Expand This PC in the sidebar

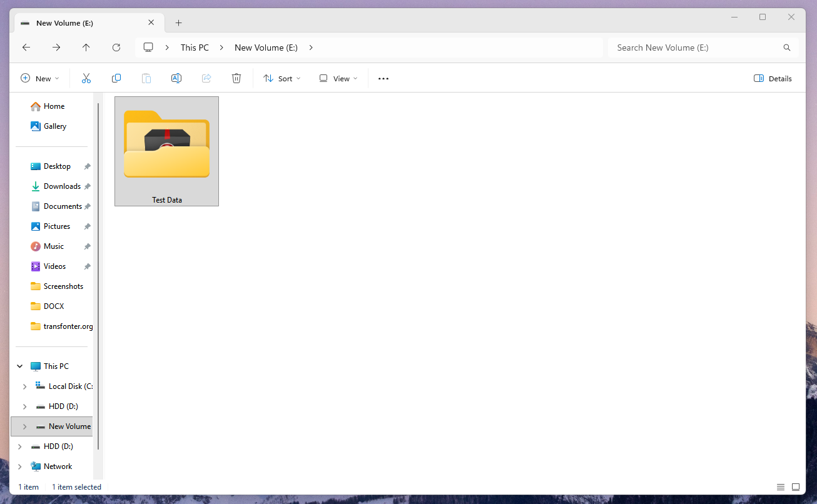tap(19, 366)
